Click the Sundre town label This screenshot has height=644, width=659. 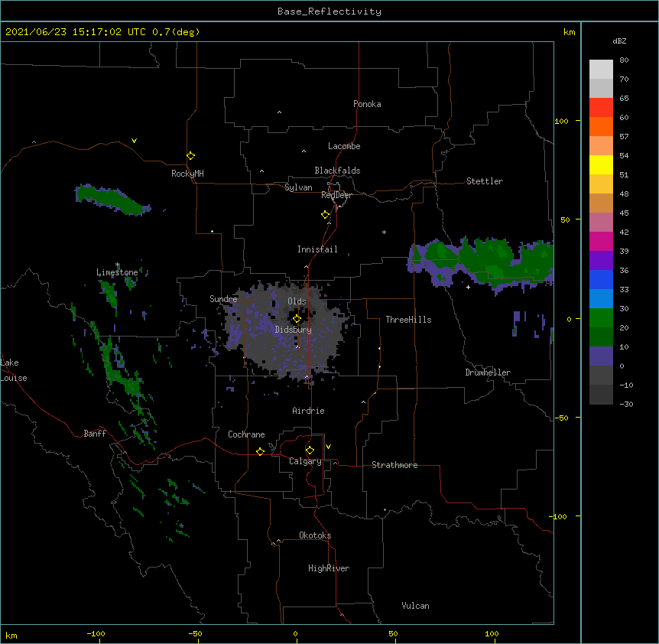[223, 299]
